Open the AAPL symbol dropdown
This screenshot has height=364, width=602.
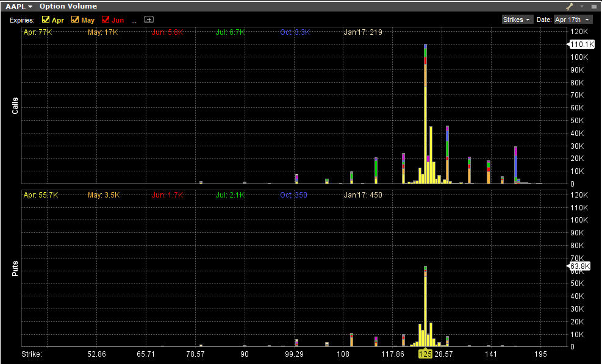(x=19, y=6)
